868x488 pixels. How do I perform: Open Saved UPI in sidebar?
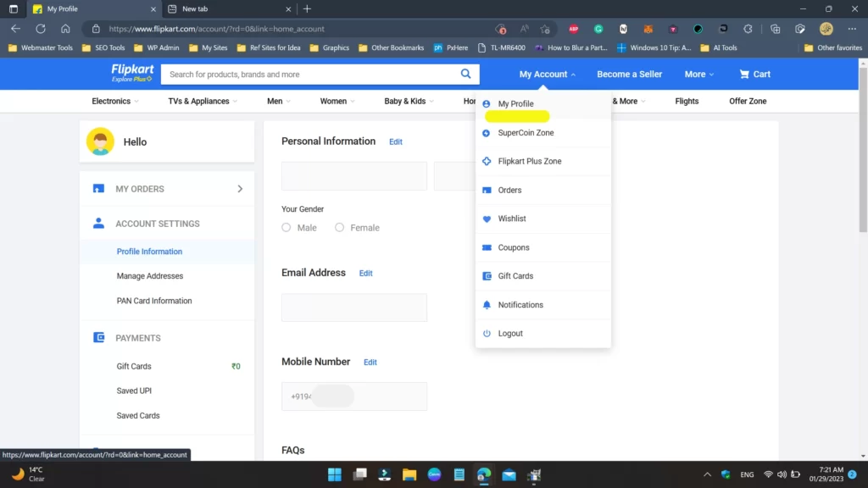(x=134, y=391)
